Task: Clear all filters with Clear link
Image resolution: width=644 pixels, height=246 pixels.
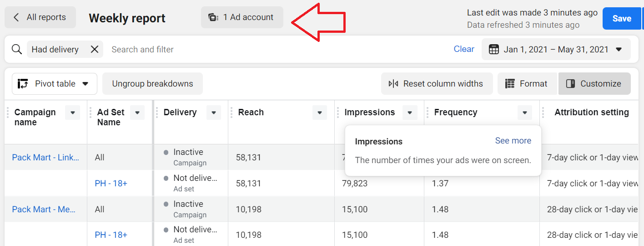Action: click(464, 49)
